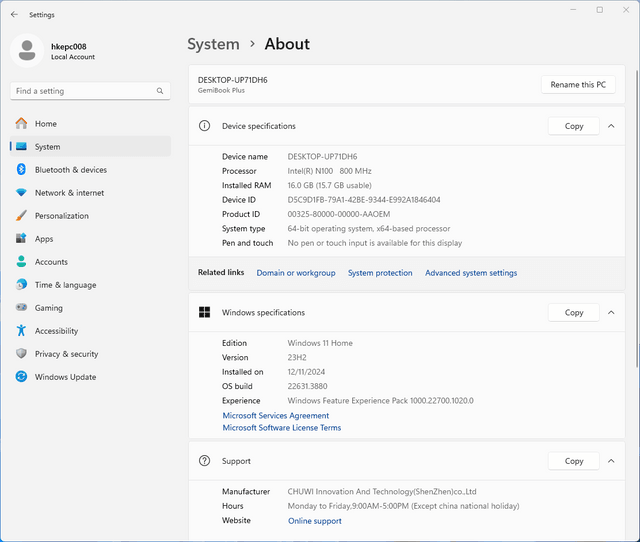
Task: Click the Installed on date 12/11/2024
Action: 306,372
